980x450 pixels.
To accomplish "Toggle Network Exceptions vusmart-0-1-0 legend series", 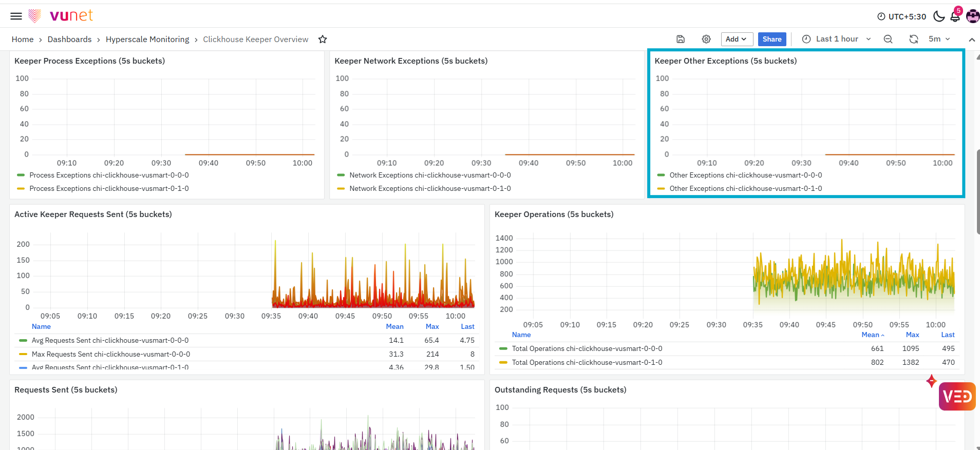I will pos(430,189).
